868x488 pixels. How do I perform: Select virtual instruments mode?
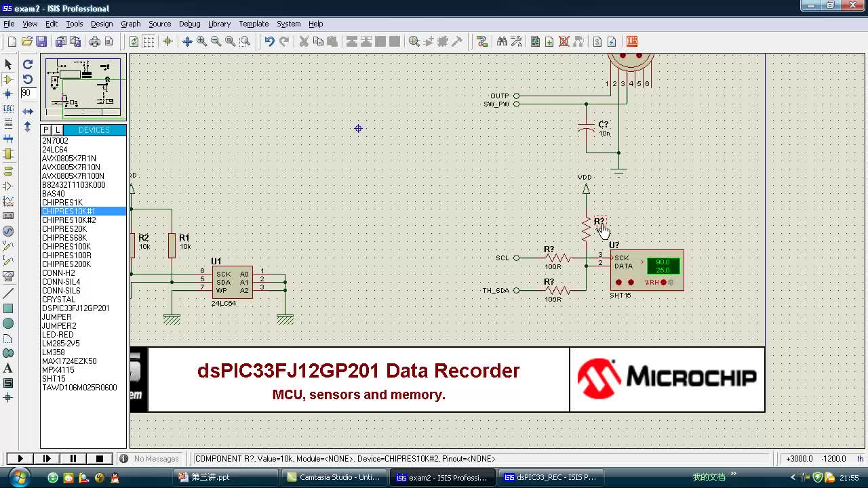8,277
